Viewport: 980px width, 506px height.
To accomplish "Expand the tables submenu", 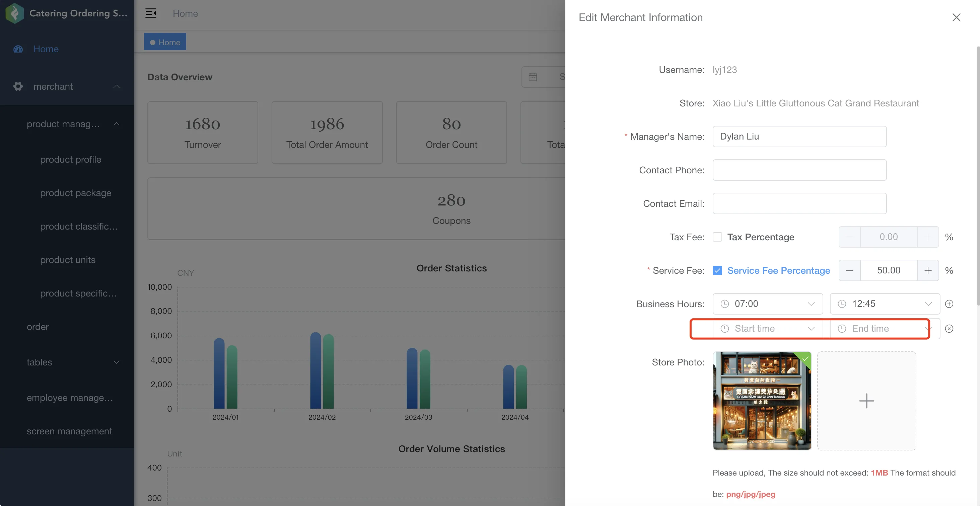I will click(117, 362).
